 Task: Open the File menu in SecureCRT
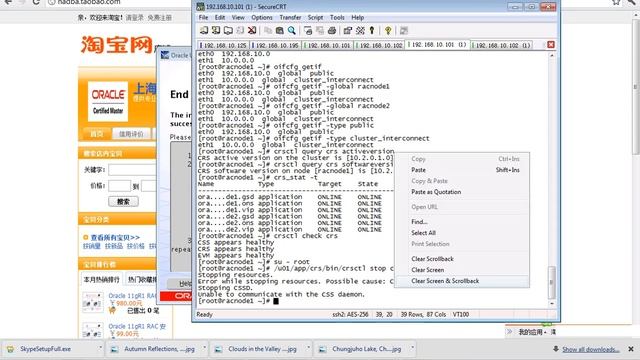tap(203, 18)
